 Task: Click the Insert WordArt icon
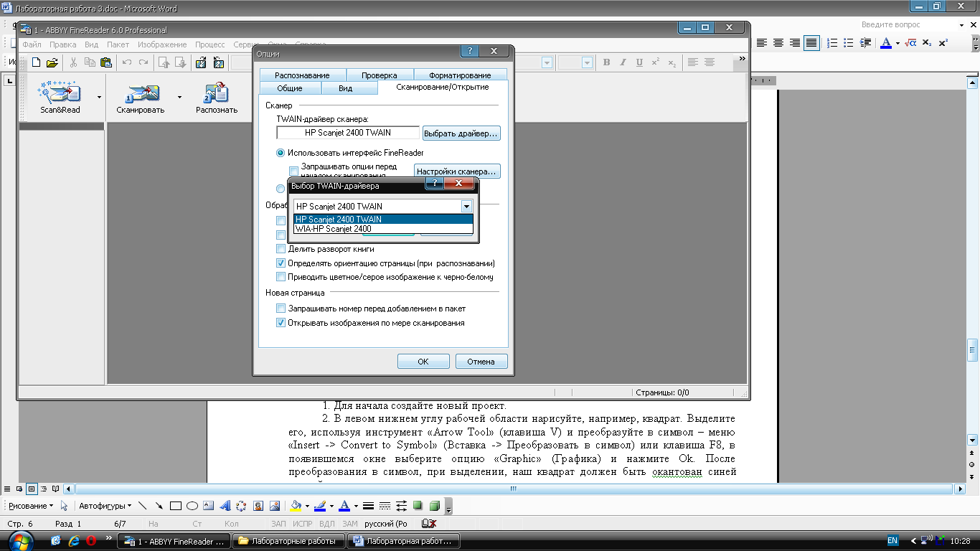225,506
